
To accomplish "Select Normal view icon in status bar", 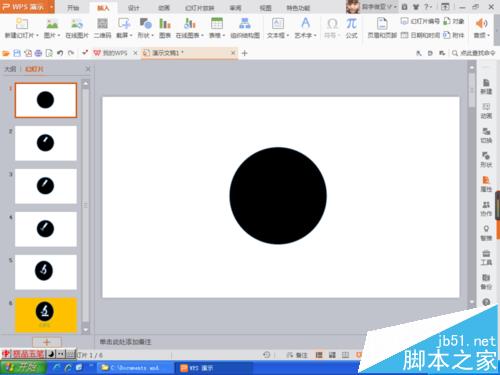I will click(319, 355).
